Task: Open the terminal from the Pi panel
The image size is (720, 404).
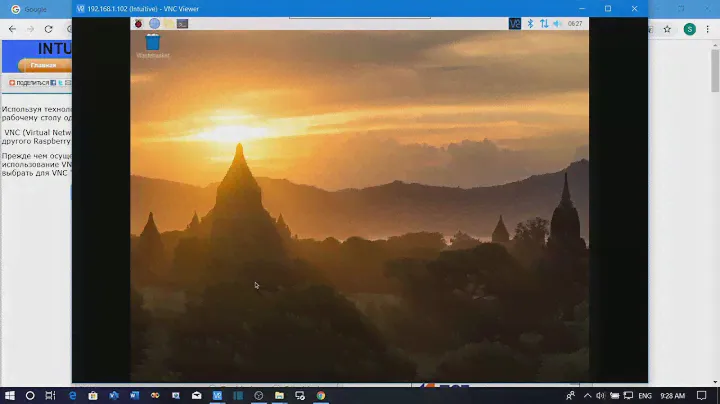Action: coord(182,23)
